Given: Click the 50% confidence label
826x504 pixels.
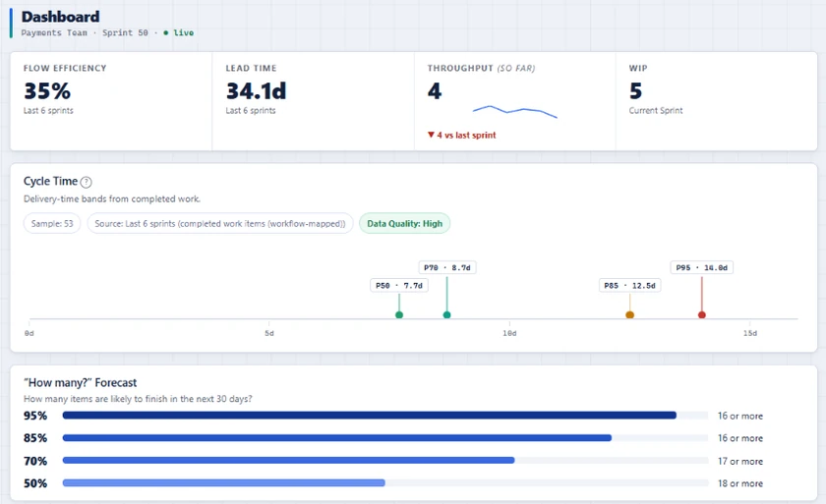Looking at the screenshot, I should (35, 483).
